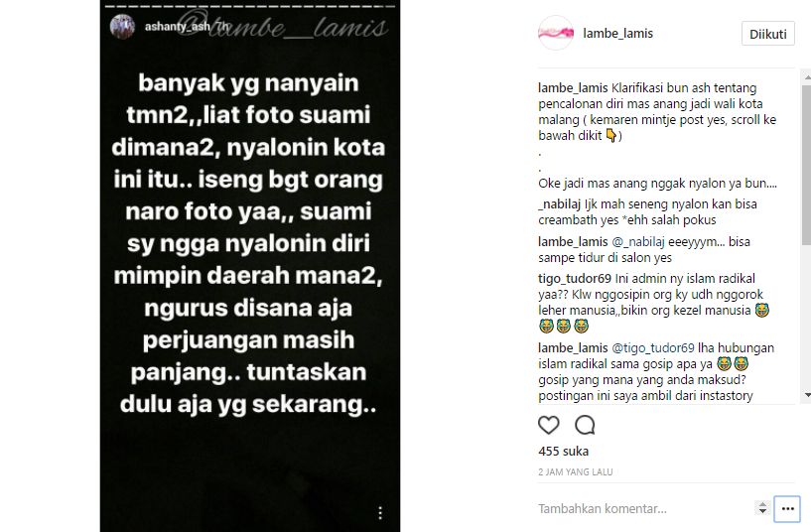This screenshot has height=532, width=811.
Task: View the 455 suka likes list
Action: pyautogui.click(x=563, y=452)
